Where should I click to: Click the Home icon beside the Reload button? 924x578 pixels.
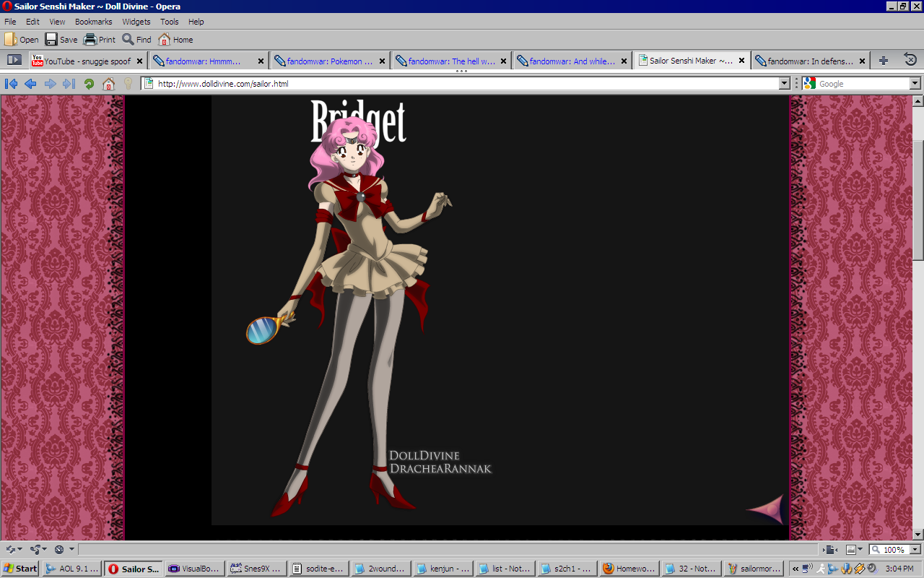click(108, 84)
